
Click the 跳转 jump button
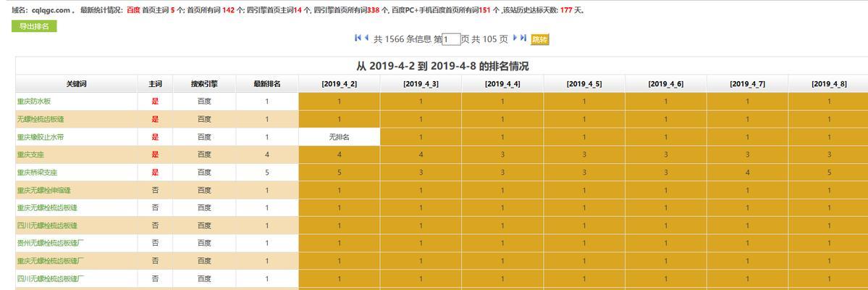pos(540,39)
